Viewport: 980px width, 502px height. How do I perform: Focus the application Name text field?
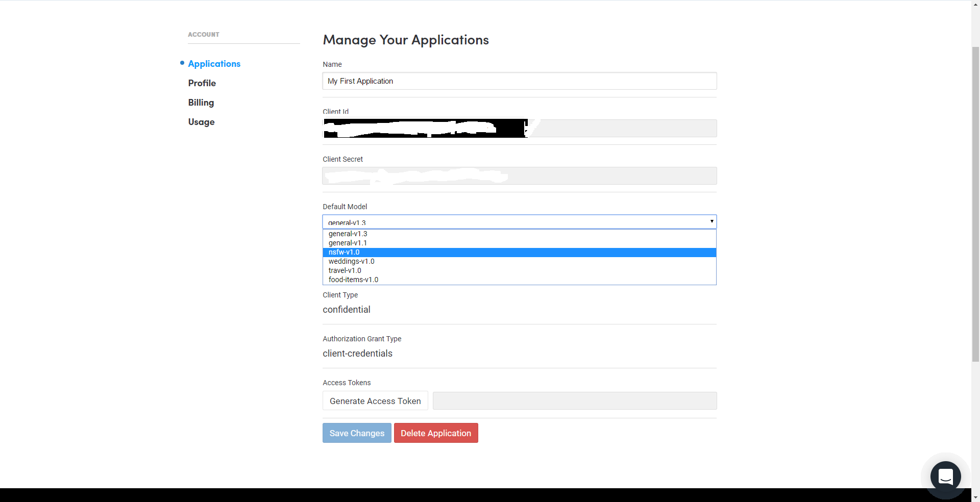click(x=519, y=81)
